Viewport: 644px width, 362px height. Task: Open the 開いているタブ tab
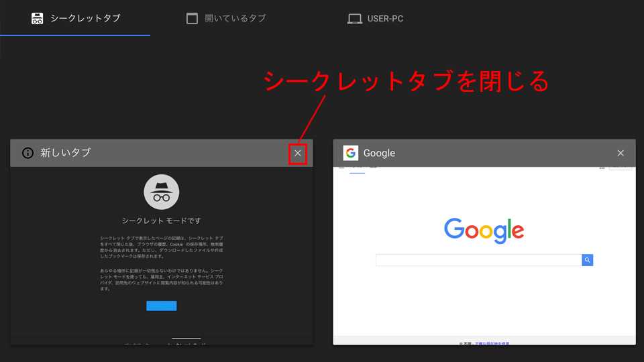[226, 18]
